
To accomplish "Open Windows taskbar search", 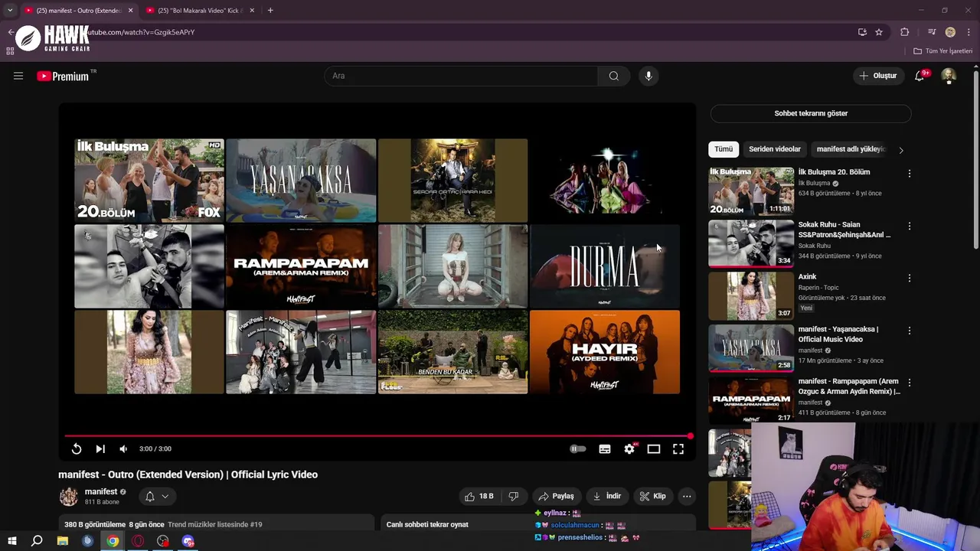I will pos(37,541).
